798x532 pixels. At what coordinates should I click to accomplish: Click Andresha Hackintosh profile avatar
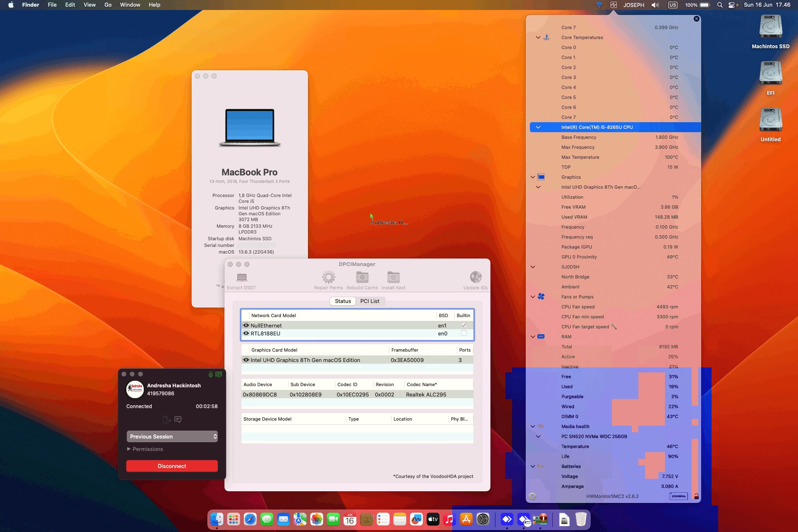click(135, 389)
